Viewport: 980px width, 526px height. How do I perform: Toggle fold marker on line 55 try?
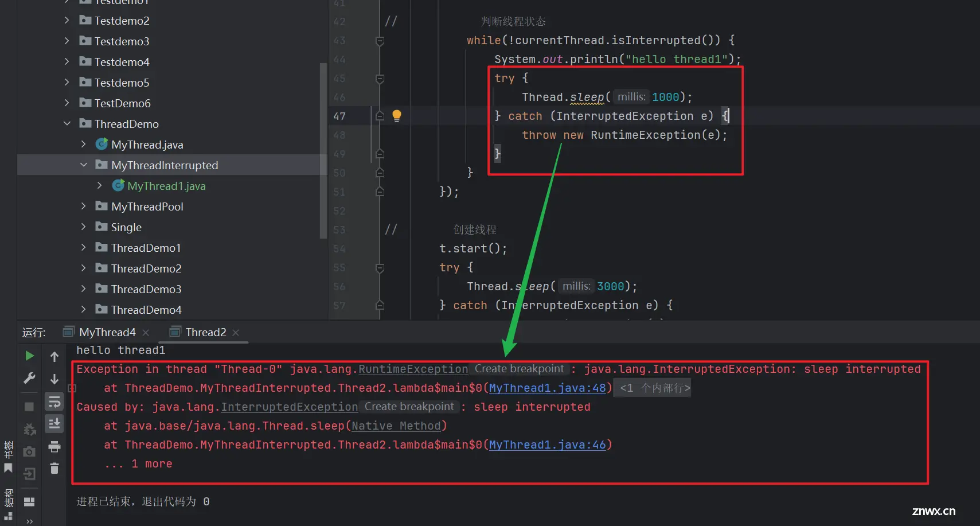[x=380, y=268]
